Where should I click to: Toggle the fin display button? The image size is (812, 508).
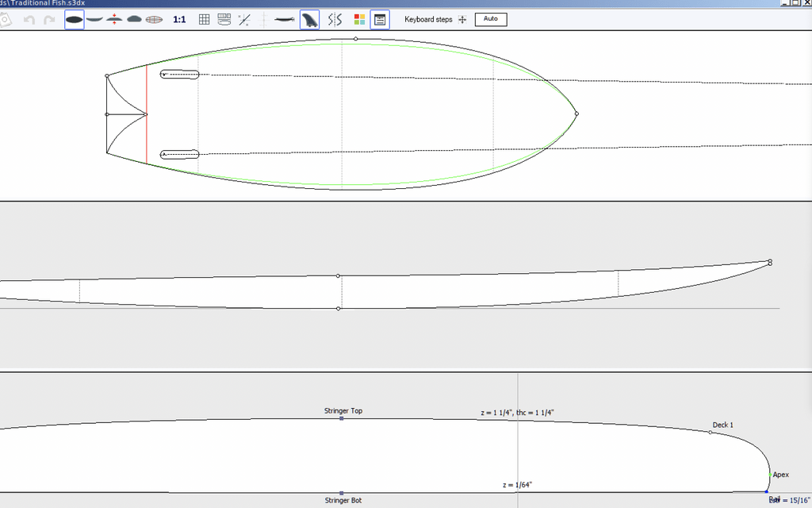point(309,19)
